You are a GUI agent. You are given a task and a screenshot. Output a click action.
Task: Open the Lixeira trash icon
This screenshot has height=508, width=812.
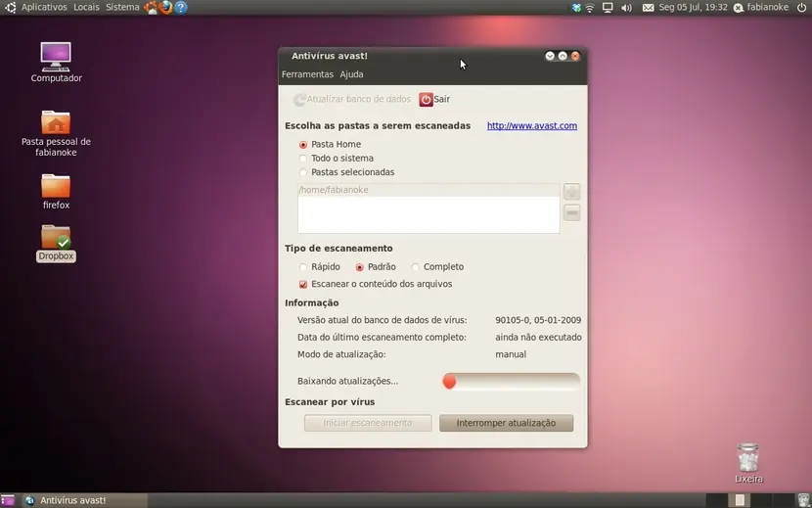pos(748,463)
